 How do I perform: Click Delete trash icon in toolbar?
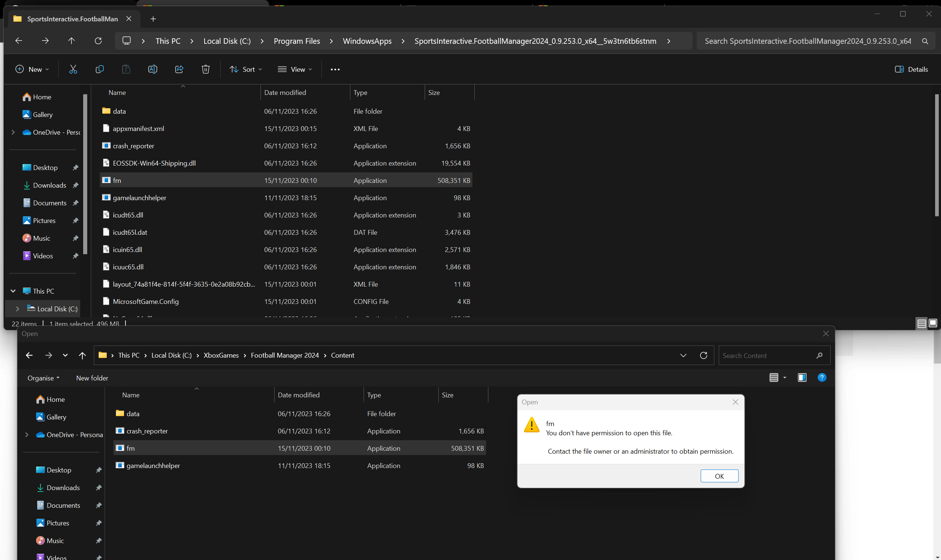pyautogui.click(x=206, y=70)
